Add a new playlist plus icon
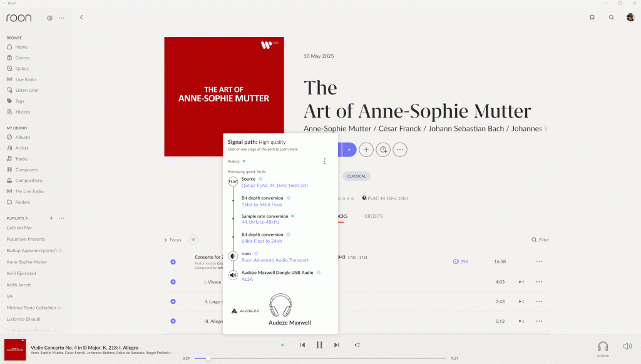 point(51,218)
